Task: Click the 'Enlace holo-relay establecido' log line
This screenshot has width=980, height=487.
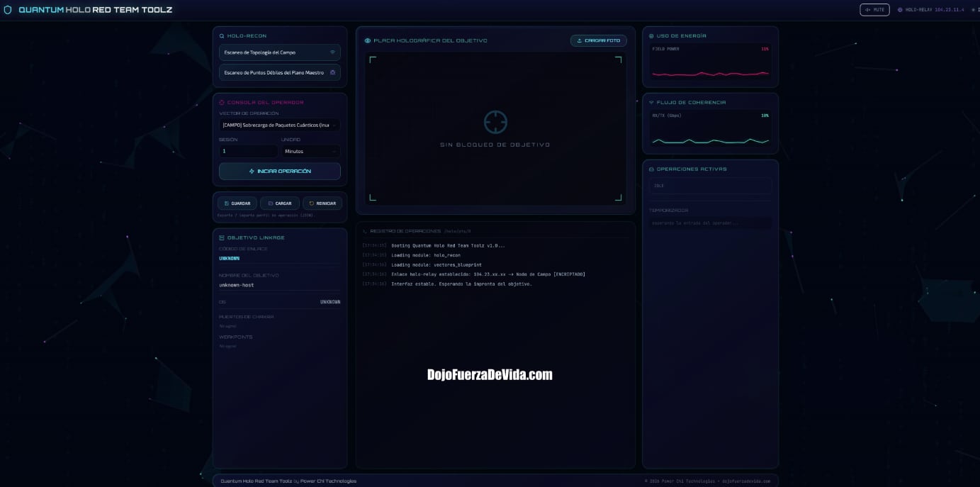Action: tap(488, 274)
